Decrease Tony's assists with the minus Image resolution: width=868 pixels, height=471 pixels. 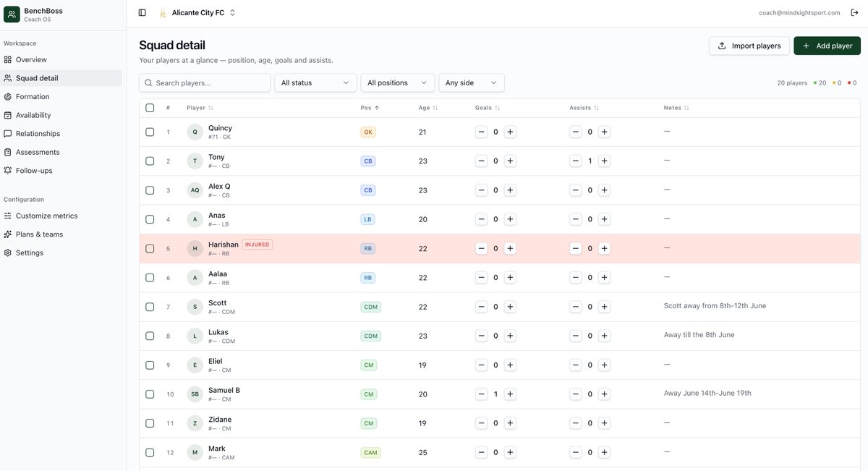click(x=576, y=161)
